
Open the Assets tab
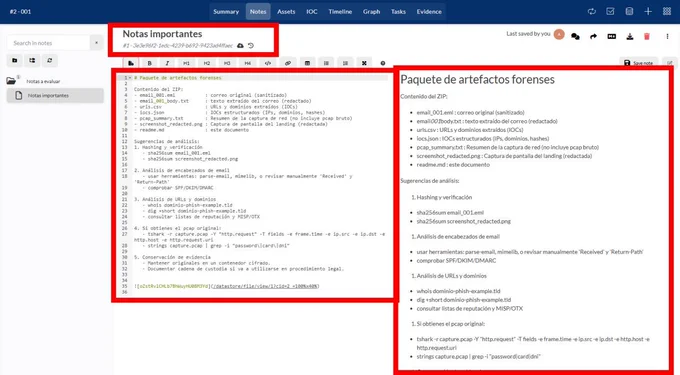click(x=286, y=12)
